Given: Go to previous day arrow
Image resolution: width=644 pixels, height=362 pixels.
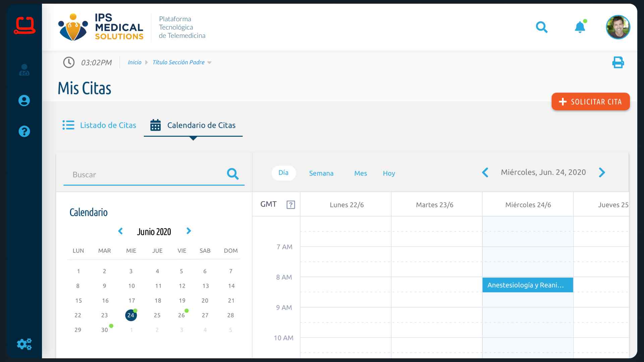Looking at the screenshot, I should (485, 173).
